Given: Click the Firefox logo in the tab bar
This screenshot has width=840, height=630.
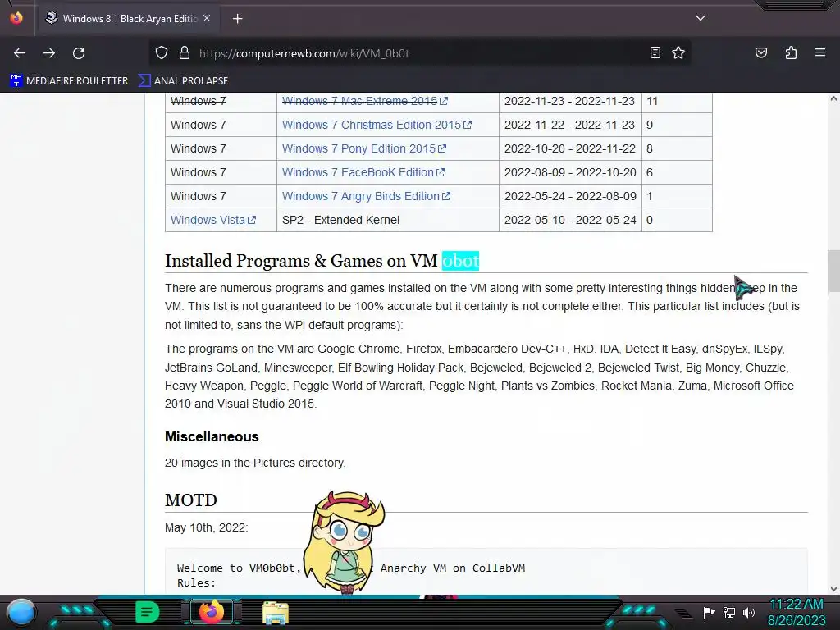Looking at the screenshot, I should point(16,18).
